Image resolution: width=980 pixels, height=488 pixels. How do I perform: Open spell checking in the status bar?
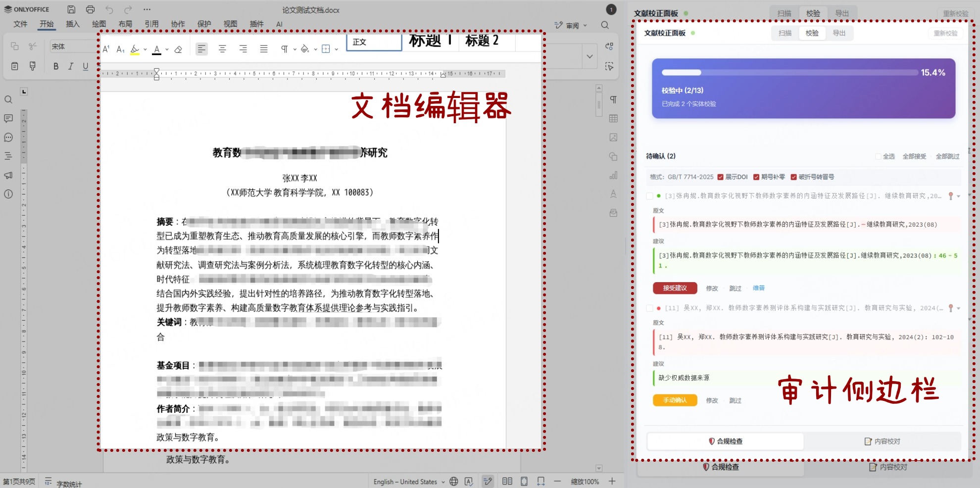[x=469, y=481]
